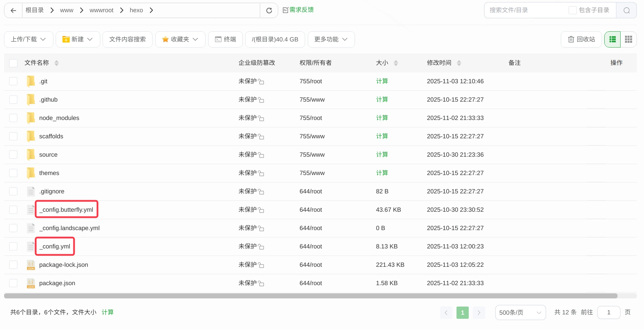
Task: Expand the 上传/下载 dropdown
Action: coord(29,39)
